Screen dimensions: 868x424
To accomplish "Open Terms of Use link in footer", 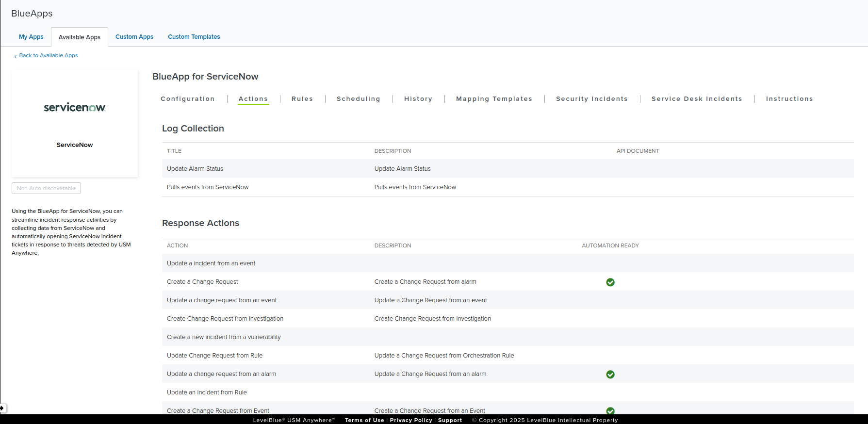I will 364,420.
